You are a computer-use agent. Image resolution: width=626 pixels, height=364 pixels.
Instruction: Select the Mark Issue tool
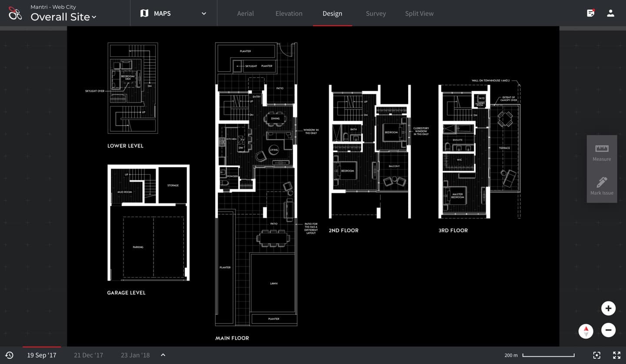[x=602, y=186]
